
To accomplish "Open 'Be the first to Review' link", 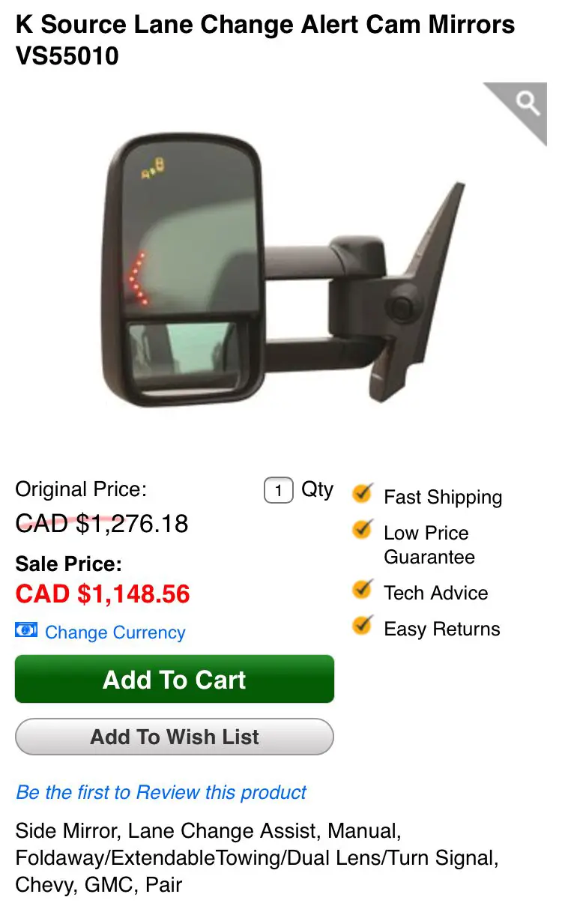I will 161,792.
